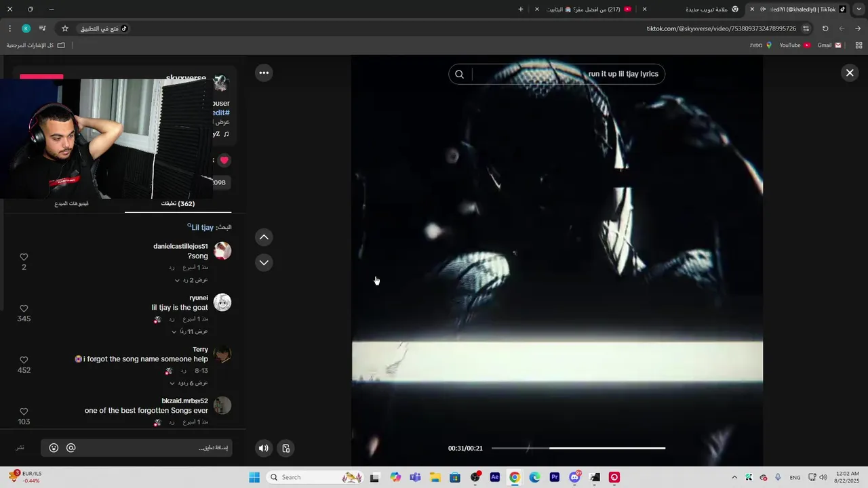
Task: Switch to the comments (362) tab
Action: pyautogui.click(x=178, y=203)
